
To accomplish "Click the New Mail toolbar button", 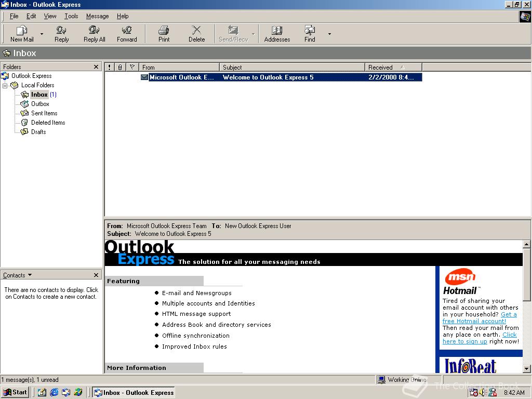I will 22,34.
